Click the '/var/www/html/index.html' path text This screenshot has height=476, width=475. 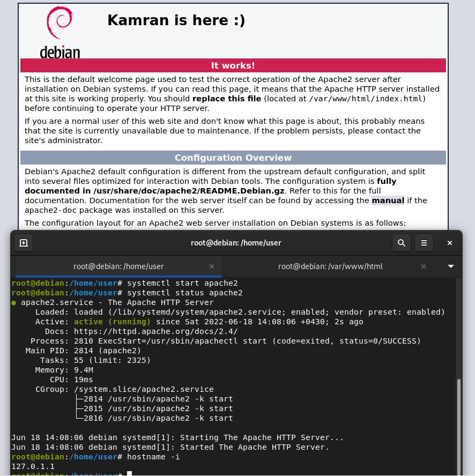click(366, 99)
